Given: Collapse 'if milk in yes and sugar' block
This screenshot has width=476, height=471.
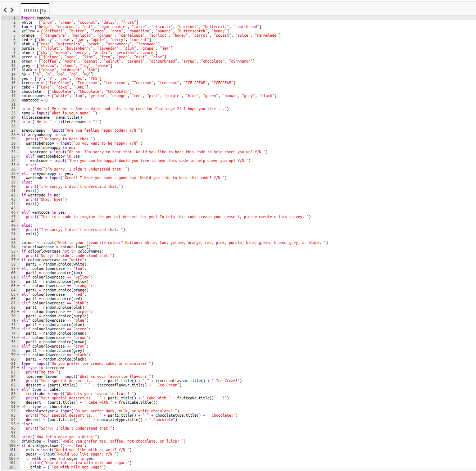Looking at the screenshot, I should click(18, 459).
